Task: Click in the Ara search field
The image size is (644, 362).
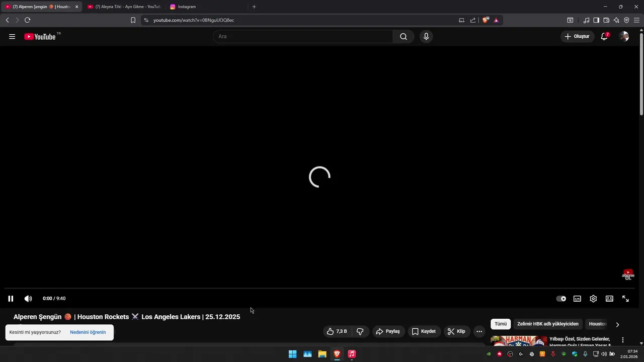Action: [x=303, y=36]
